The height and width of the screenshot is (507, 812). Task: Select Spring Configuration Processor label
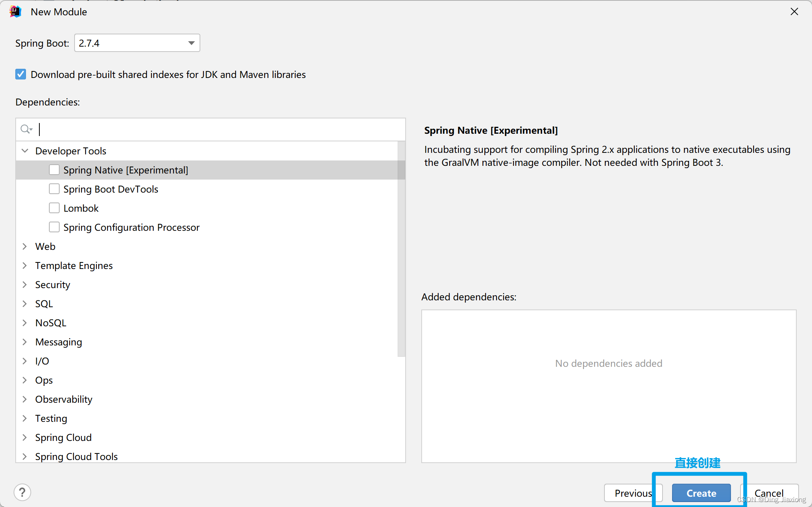tap(132, 227)
